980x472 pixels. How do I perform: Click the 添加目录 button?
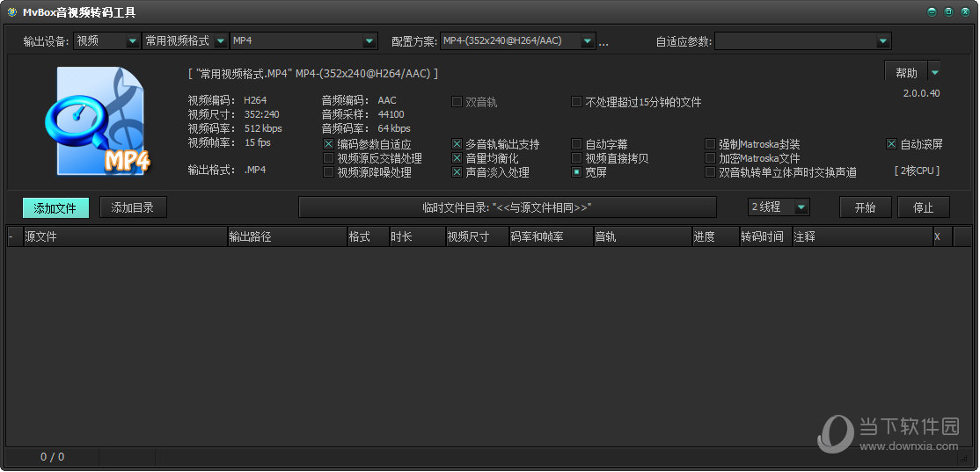point(133,208)
